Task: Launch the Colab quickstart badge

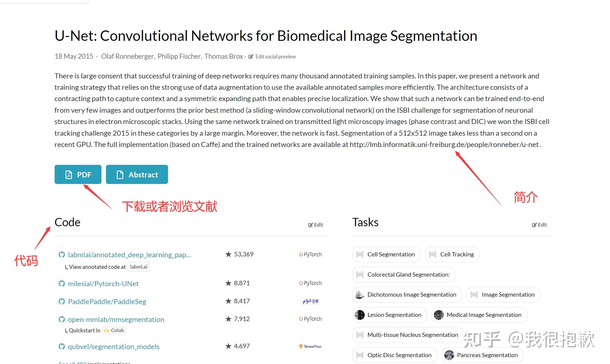Action: point(114,330)
